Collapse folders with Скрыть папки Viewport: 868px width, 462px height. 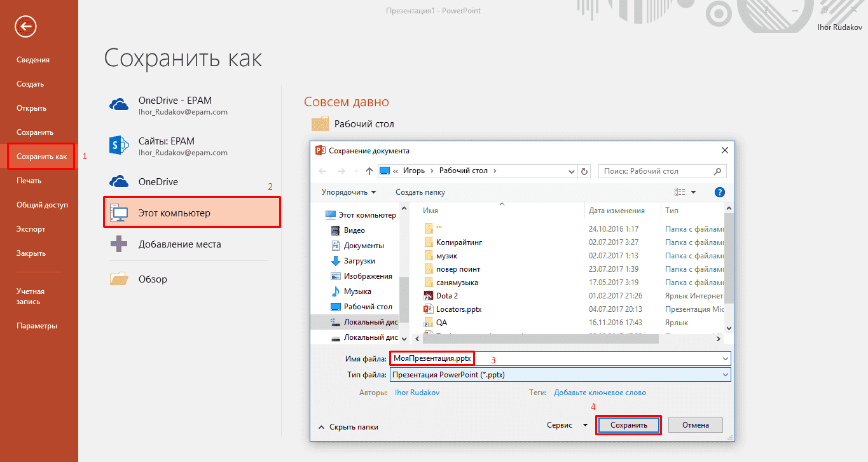point(348,427)
